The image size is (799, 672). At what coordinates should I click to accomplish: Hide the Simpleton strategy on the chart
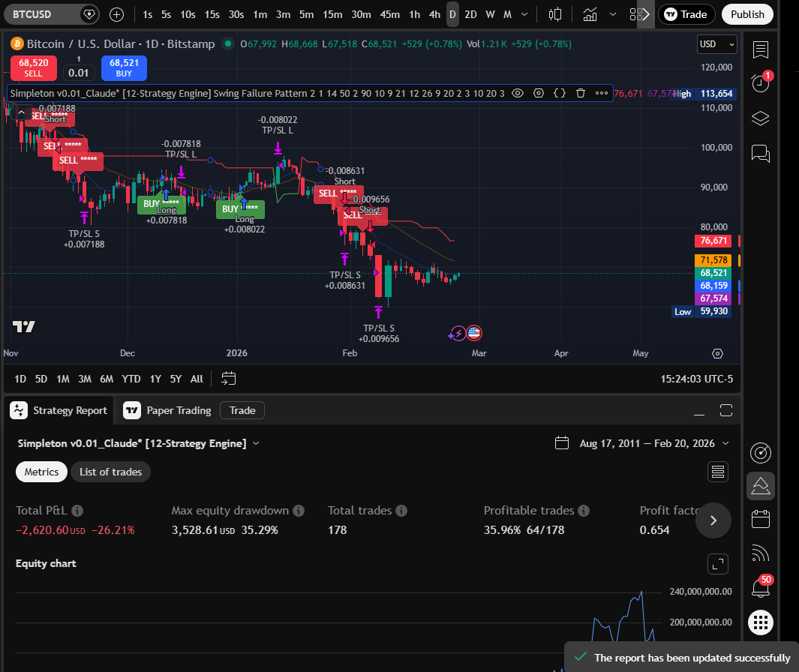tap(518, 93)
